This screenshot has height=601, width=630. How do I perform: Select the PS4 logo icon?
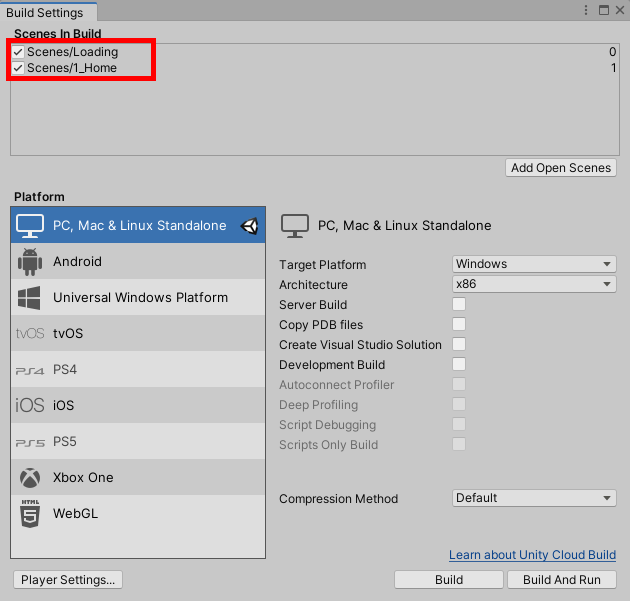coord(30,370)
